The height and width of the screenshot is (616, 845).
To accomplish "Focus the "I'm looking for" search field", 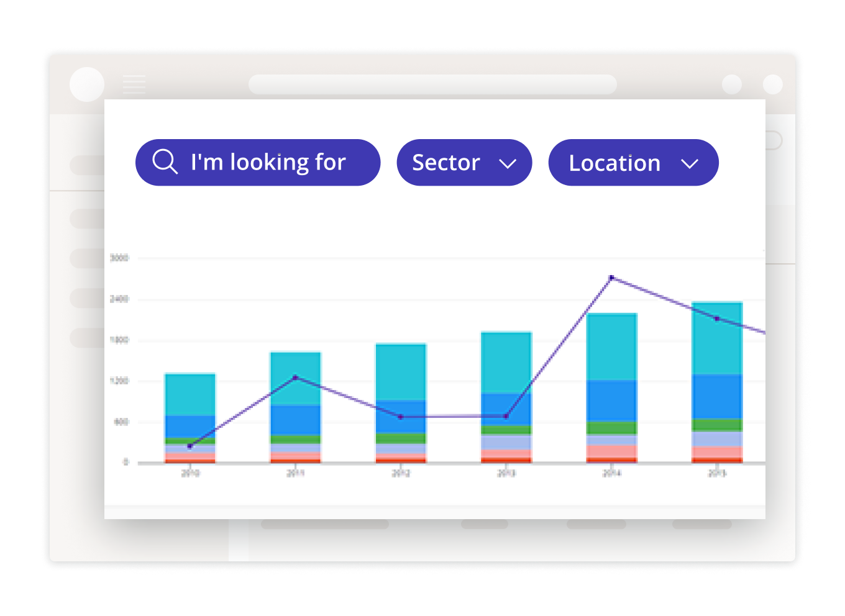I will coord(258,162).
